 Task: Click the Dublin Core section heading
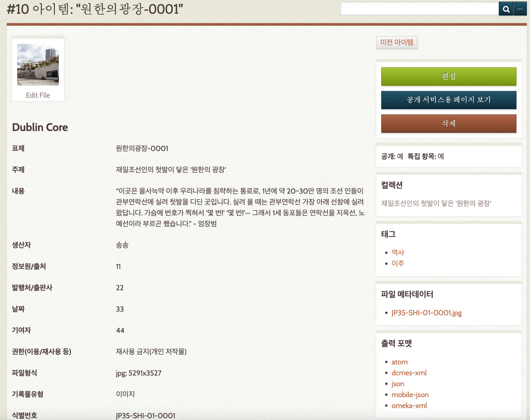point(40,127)
